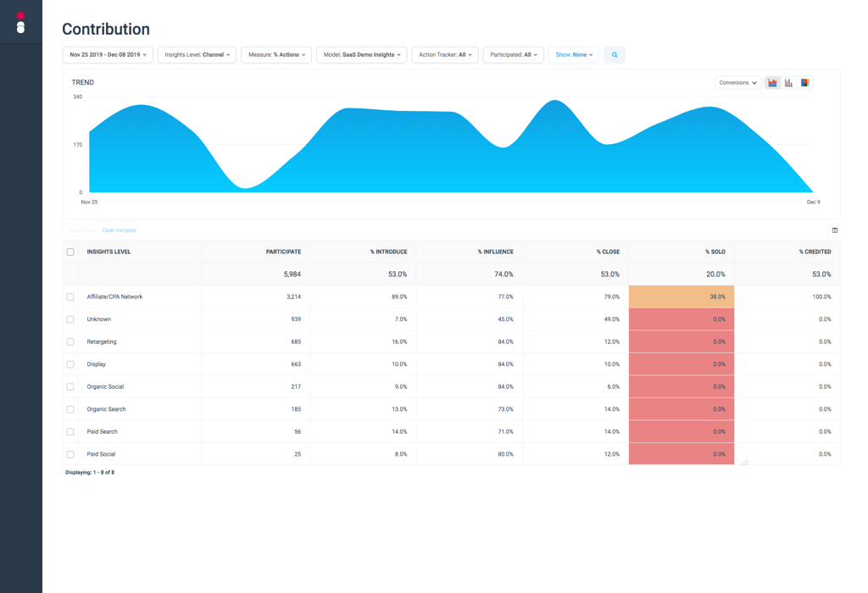The width and height of the screenshot is (868, 593).
Task: Check the Retargeting row checkbox
Action: click(70, 341)
